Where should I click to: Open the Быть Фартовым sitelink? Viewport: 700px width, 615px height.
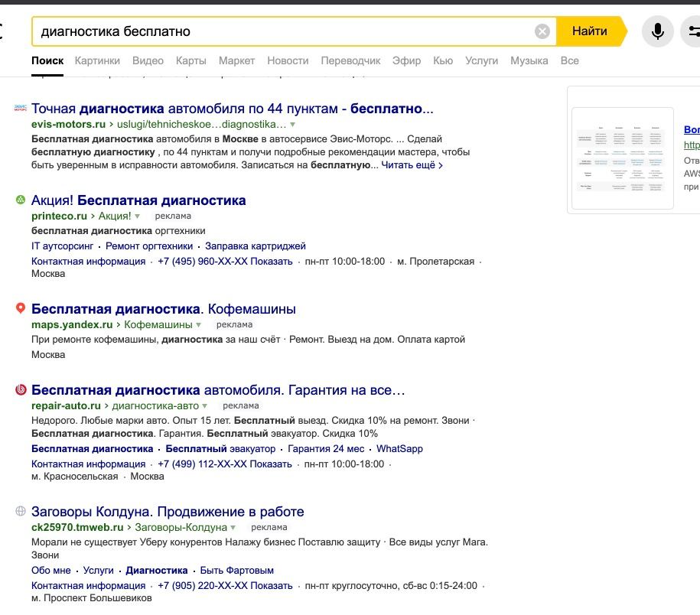(236, 571)
